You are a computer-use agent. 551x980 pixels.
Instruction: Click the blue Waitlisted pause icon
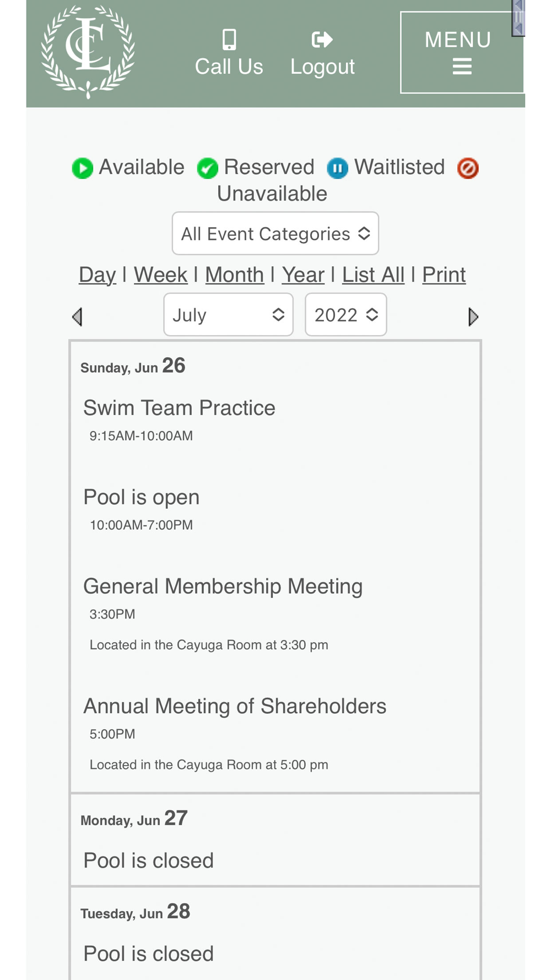coord(338,168)
